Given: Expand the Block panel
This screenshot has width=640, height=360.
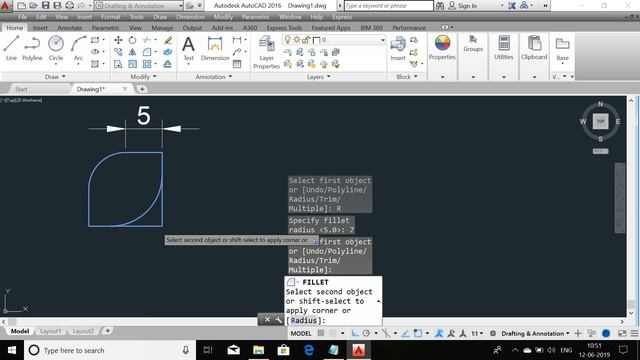Looking at the screenshot, I should (x=407, y=77).
